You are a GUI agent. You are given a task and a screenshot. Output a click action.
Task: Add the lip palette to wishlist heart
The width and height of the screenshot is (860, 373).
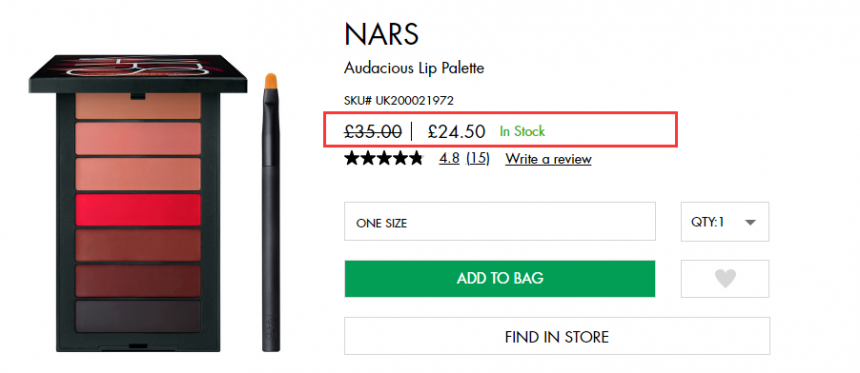(725, 279)
